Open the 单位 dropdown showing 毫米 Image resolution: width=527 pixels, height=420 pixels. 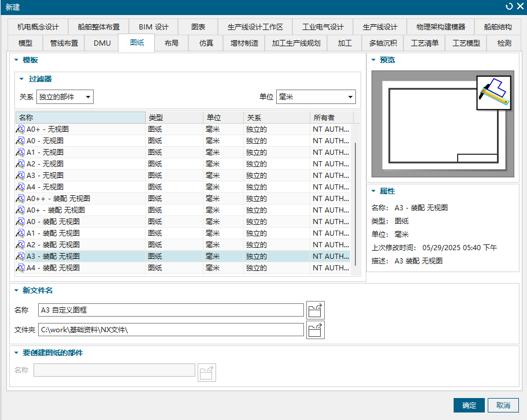[316, 96]
